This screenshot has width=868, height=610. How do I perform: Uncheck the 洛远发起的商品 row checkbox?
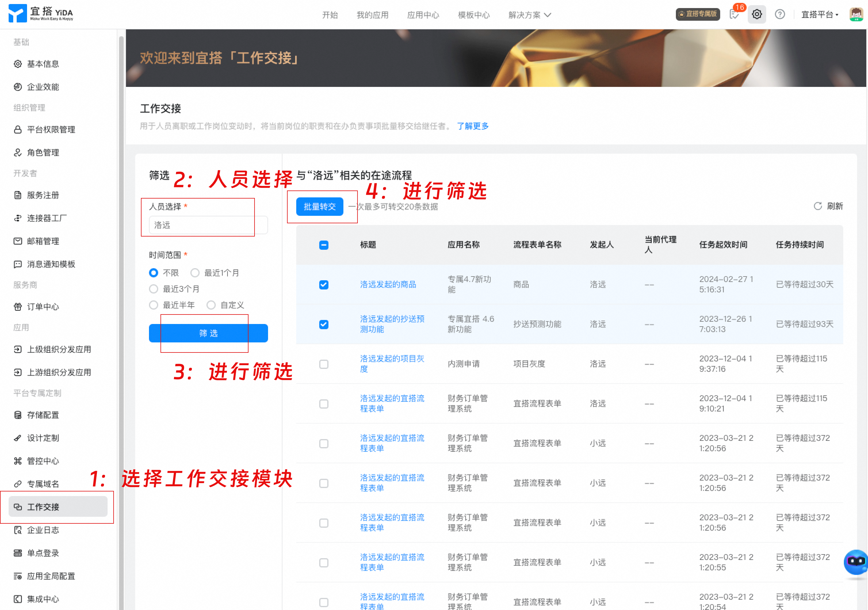[324, 285]
